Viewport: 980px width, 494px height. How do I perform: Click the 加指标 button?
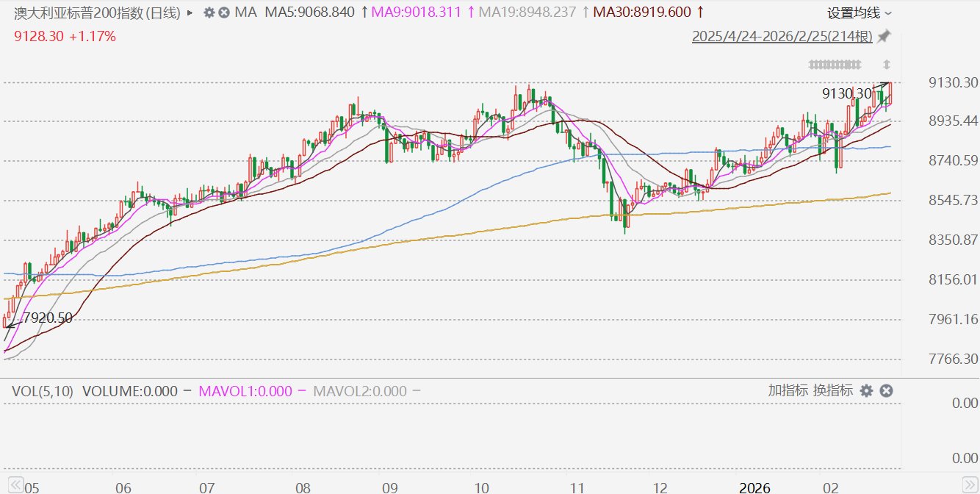(788, 390)
